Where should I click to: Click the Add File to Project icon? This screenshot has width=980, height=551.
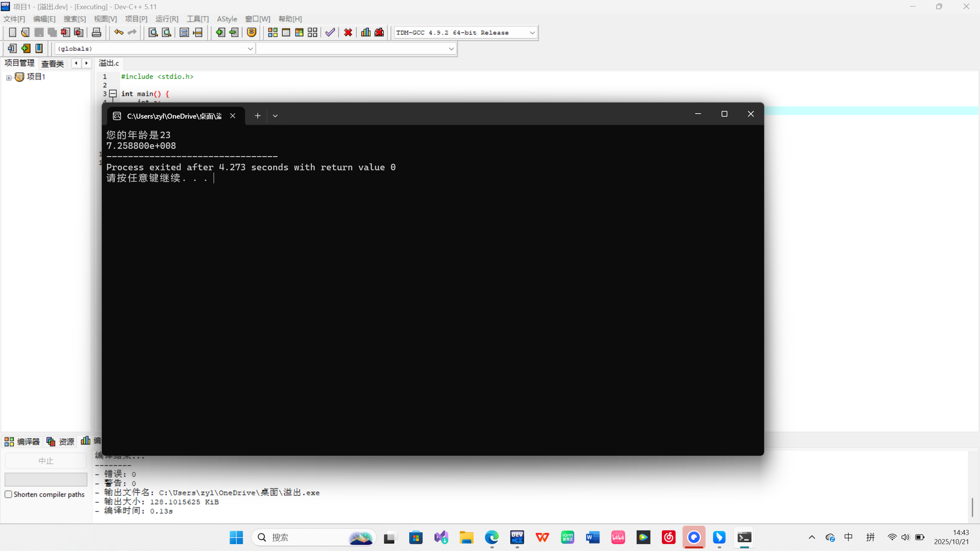(220, 33)
